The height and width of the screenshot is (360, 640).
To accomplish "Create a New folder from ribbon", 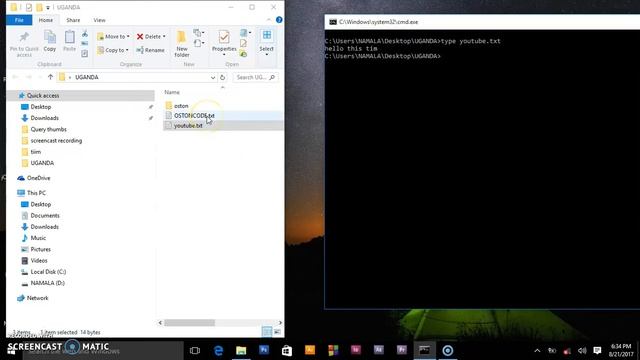I will pos(182,44).
